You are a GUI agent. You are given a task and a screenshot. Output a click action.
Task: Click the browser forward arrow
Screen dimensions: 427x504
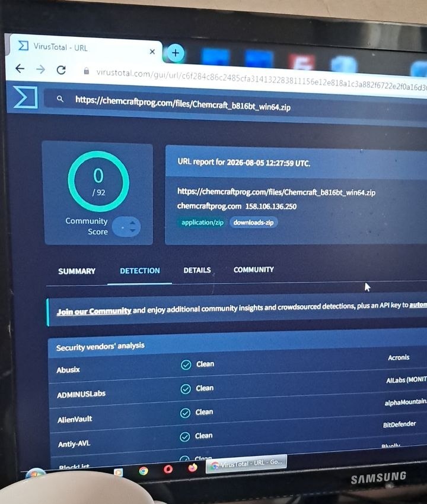(x=40, y=69)
